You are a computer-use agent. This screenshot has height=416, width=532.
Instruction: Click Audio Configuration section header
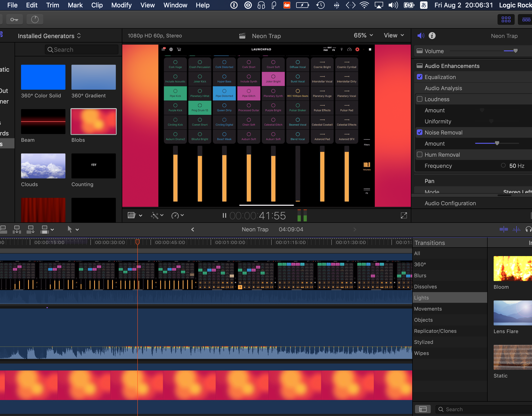coord(450,203)
